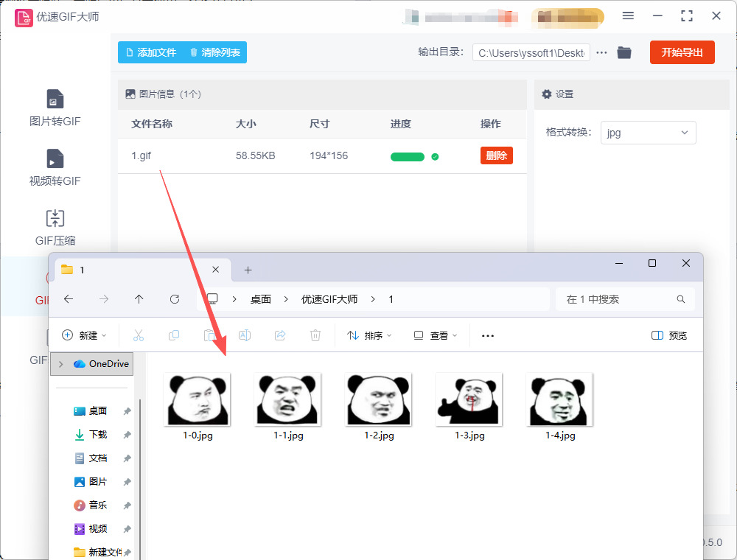Click 清除列表 to clear the list
This screenshot has height=560, width=737.
point(215,52)
